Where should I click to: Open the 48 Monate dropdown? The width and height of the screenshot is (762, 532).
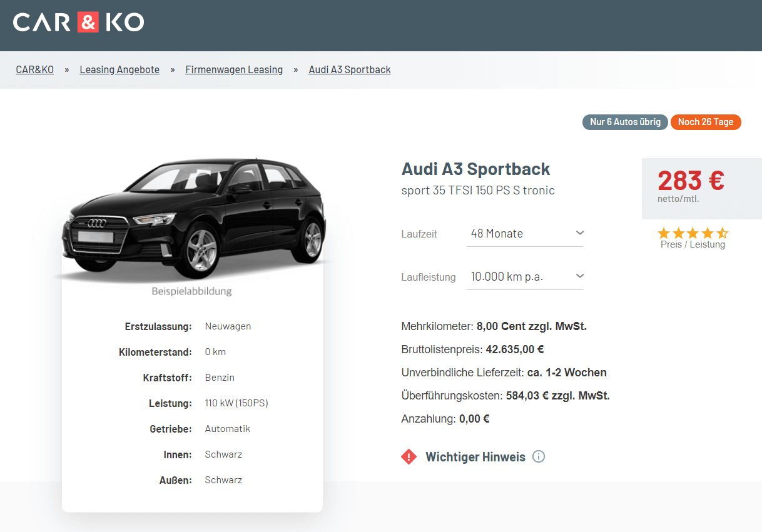(525, 233)
